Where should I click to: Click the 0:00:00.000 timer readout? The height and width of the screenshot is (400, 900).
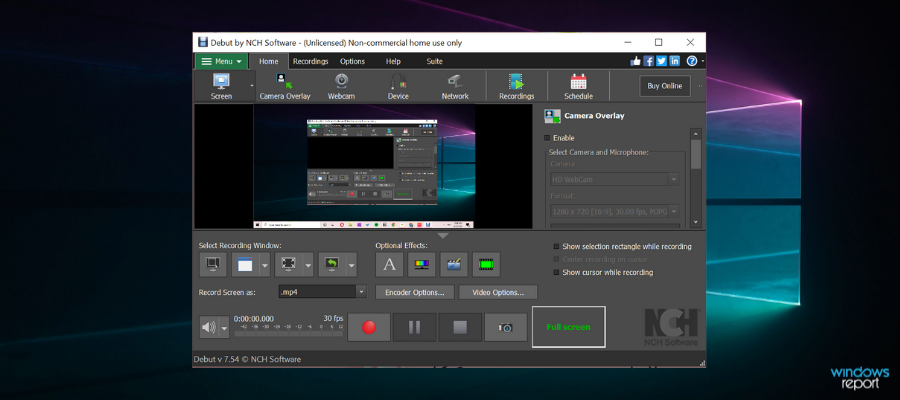pyautogui.click(x=254, y=319)
